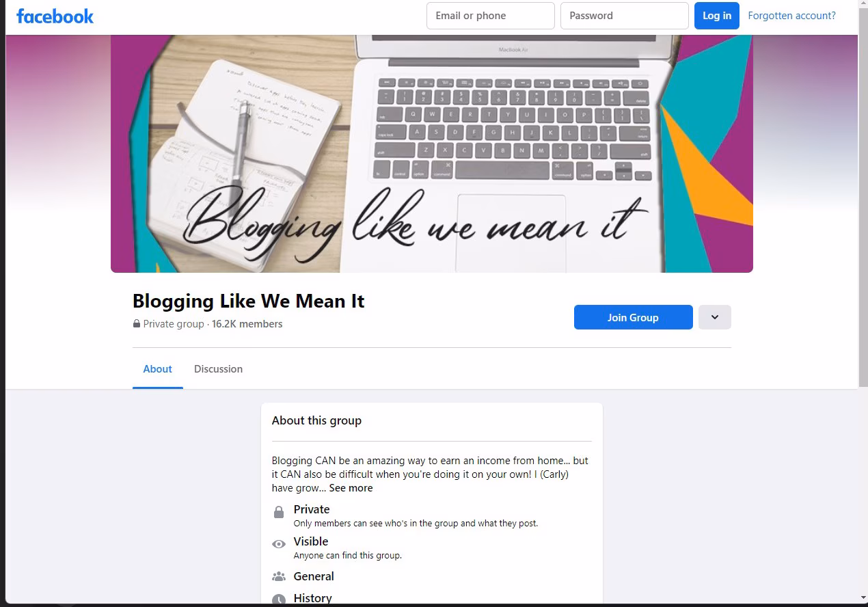Expand description with See more
Viewport: 868px width, 607px height.
click(351, 488)
